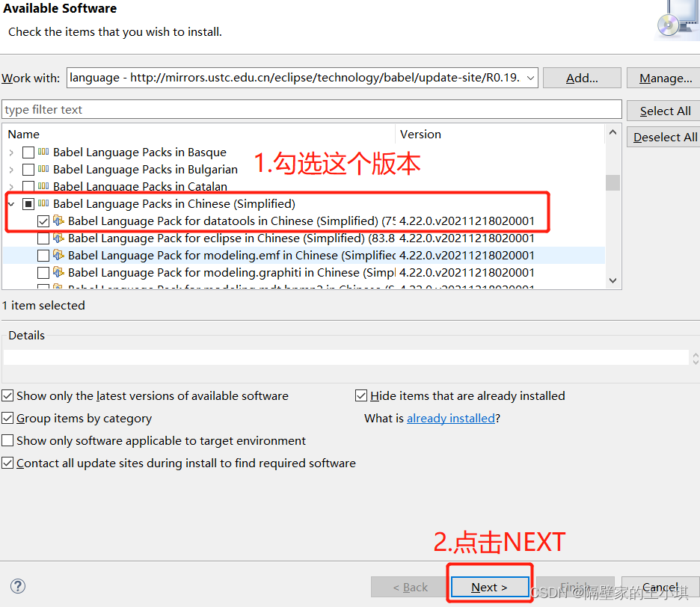Viewport: 700px width, 607px height.
Task: Enable Show only software applicable to target
Action: point(7,440)
